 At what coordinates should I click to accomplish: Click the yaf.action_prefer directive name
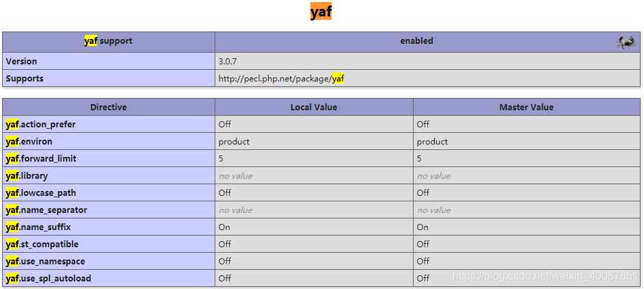(41, 125)
